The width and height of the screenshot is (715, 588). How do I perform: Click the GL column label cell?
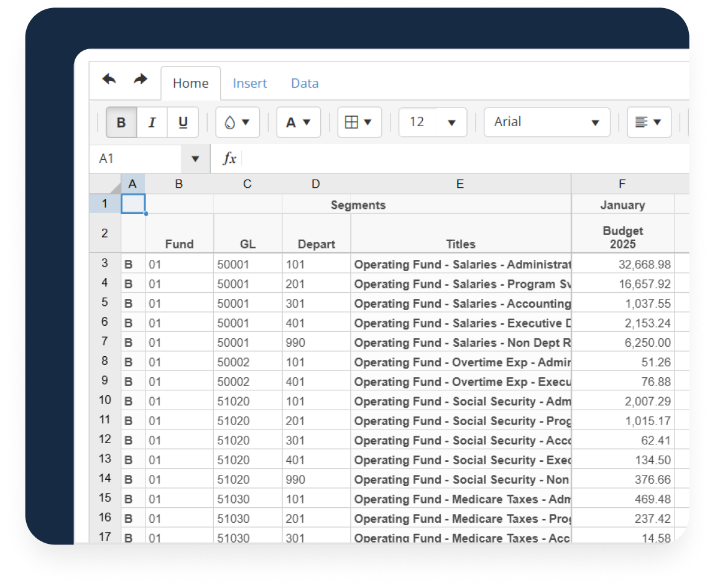(247, 233)
